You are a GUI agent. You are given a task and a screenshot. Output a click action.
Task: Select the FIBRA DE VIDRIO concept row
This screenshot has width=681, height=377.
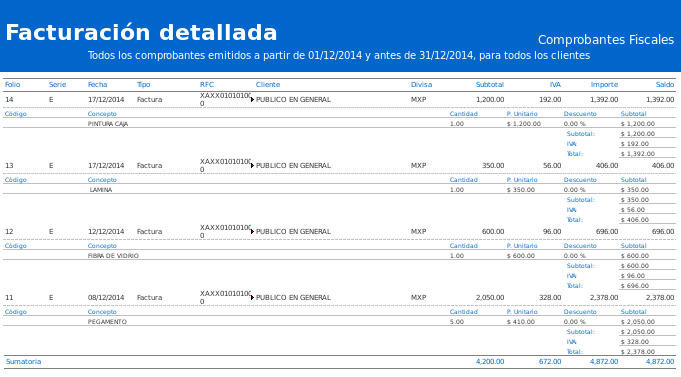coord(339,256)
